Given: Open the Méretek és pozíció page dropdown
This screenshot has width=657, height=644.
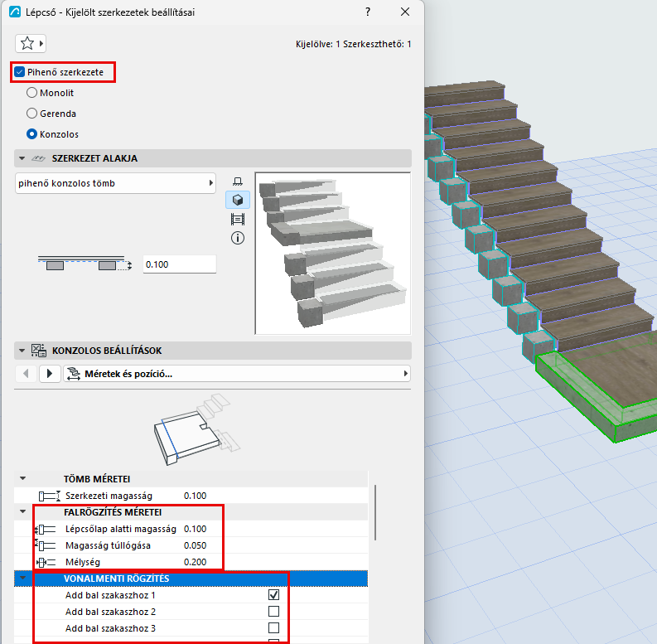Looking at the screenshot, I should coord(237,374).
